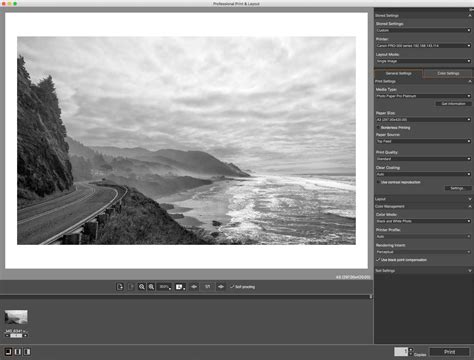The image size is (474, 360).
Task: Decrease thumbnail copy count with minus button
Action: pyautogui.click(x=7, y=335)
